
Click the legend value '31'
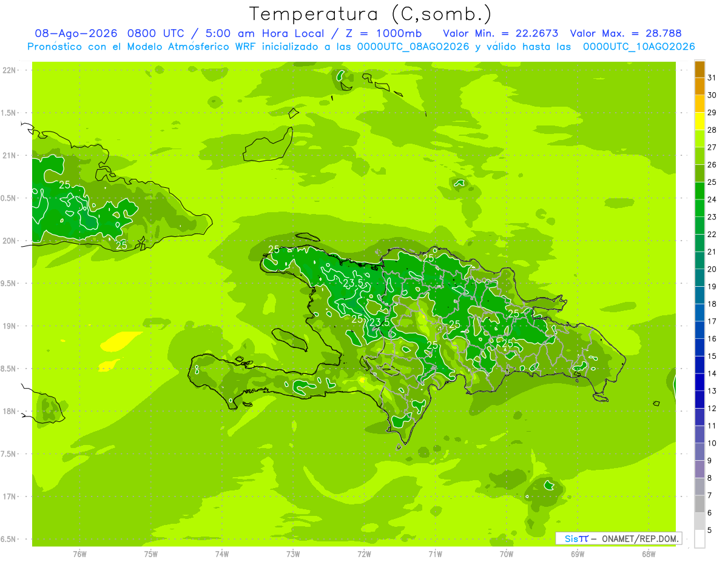[712, 77]
